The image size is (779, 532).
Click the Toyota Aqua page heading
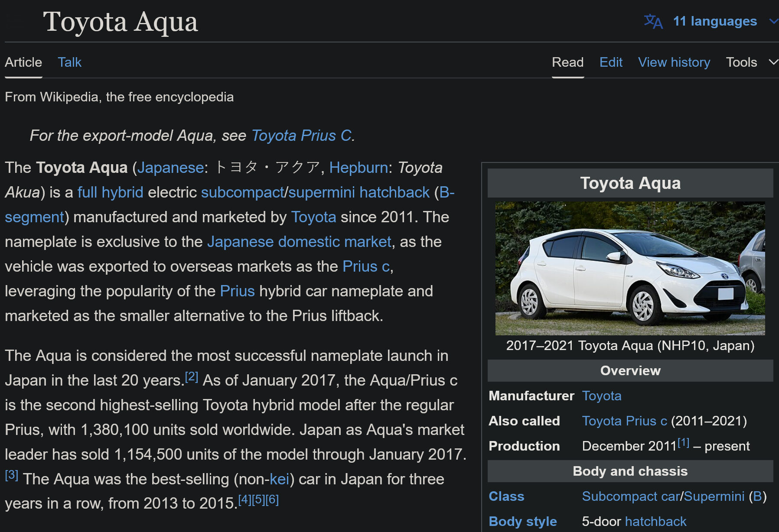(x=121, y=22)
